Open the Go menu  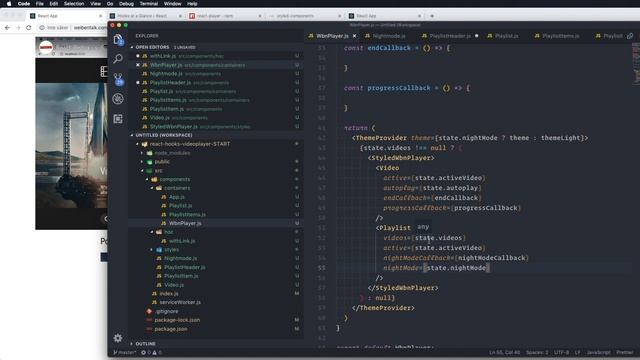click(110, 4)
